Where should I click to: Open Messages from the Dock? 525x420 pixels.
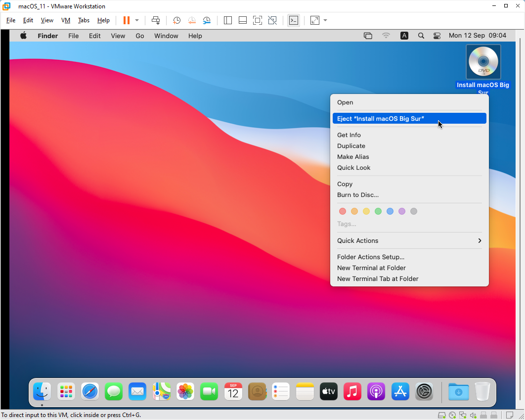click(114, 391)
